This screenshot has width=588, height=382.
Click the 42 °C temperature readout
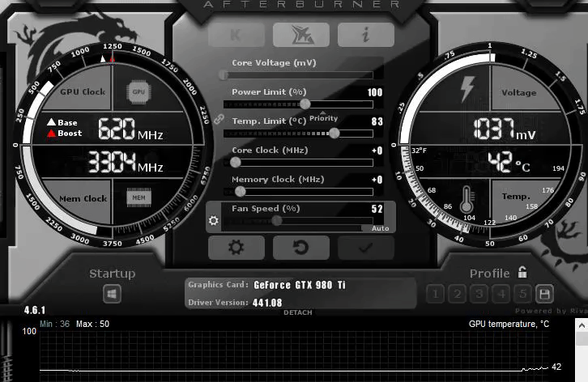tap(509, 162)
